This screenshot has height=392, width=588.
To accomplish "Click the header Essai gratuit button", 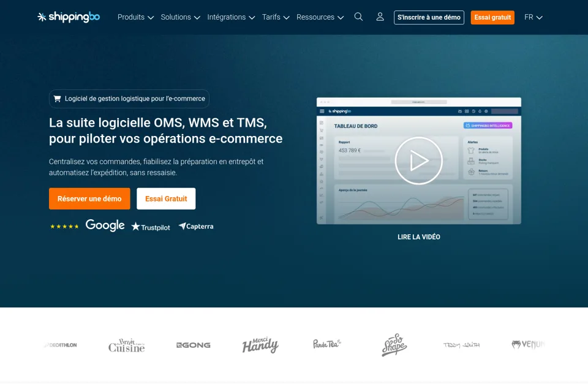I will pos(492,17).
